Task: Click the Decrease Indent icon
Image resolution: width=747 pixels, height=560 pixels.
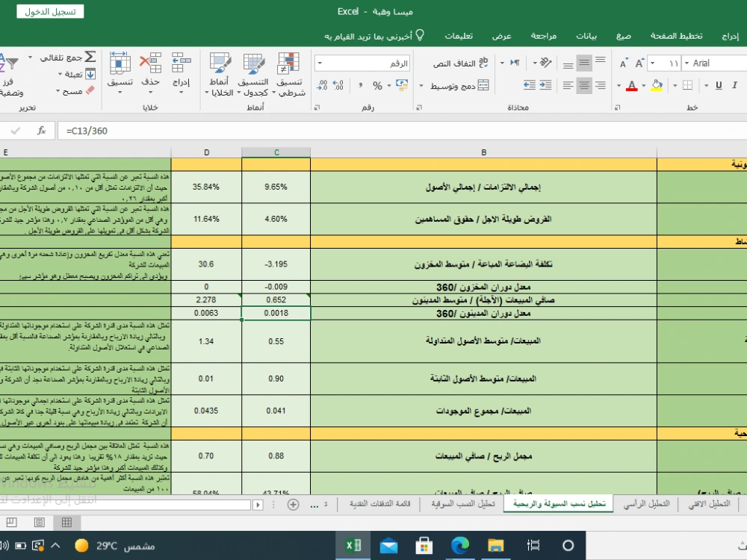Action: (x=545, y=85)
